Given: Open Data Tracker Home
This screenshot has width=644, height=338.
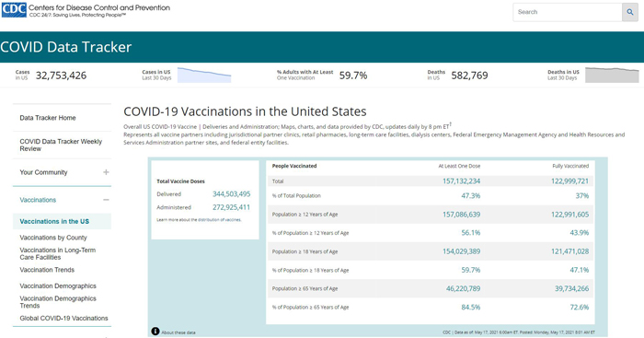Looking at the screenshot, I should [48, 118].
